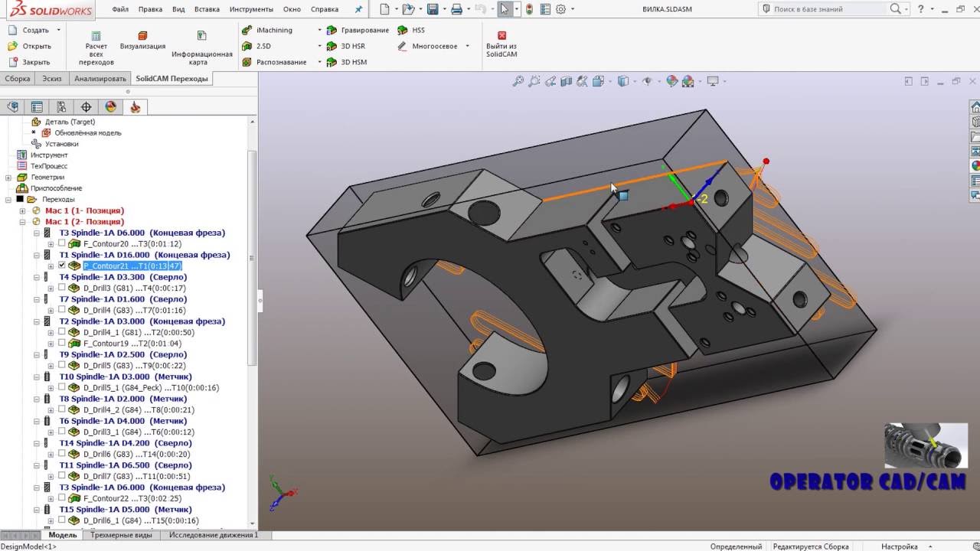Check the F_Contour19 operation checkbox
Screen dimensions: 980x551
tap(62, 344)
